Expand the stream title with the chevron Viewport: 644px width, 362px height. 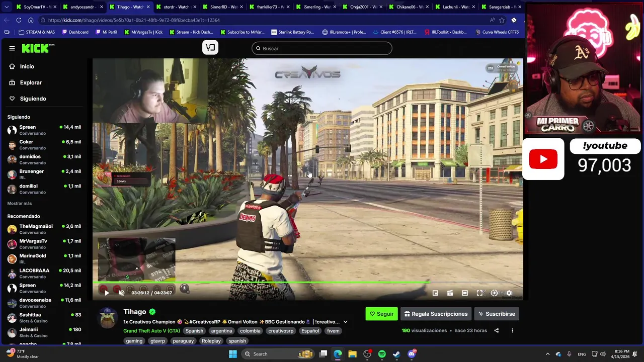click(x=345, y=322)
